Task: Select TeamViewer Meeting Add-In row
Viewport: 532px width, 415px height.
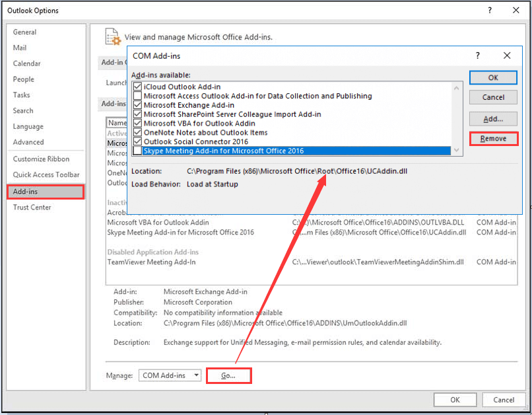Action: [311, 262]
